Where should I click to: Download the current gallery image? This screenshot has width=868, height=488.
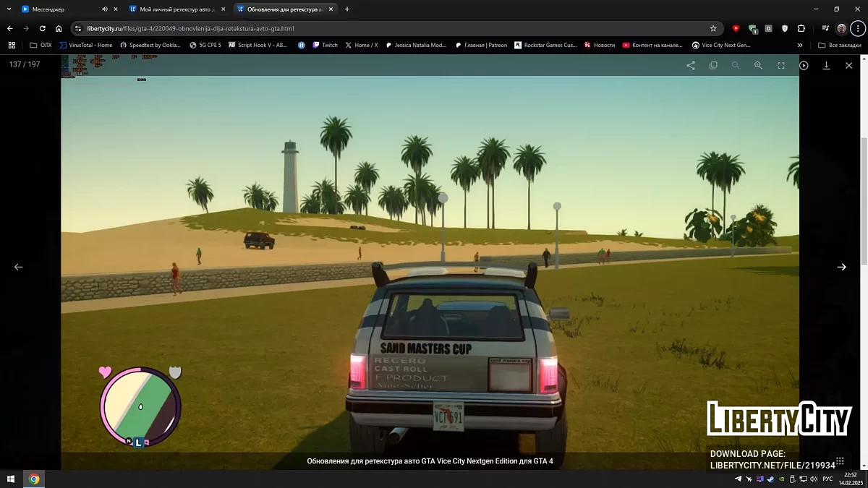(x=826, y=65)
